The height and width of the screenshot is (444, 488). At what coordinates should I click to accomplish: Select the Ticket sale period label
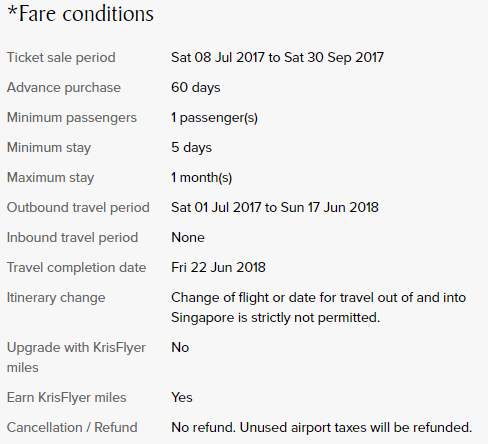pos(61,58)
